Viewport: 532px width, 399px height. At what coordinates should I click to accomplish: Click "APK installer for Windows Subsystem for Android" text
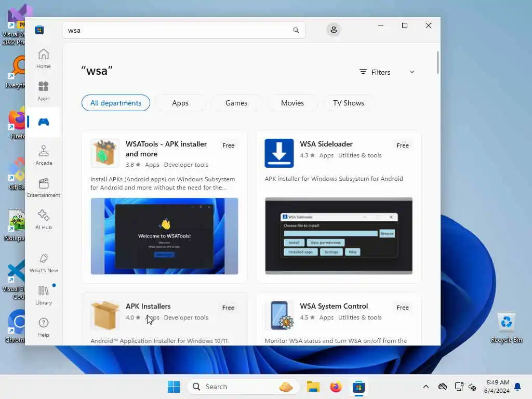point(334,179)
